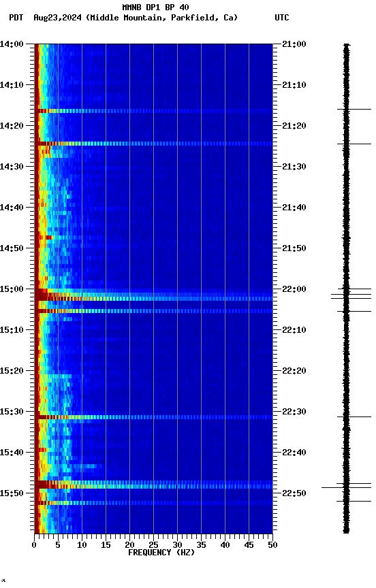Image resolution: width=376 pixels, height=588 pixels.
Task: Click the '15:10' PDT time label
Action: coord(12,330)
